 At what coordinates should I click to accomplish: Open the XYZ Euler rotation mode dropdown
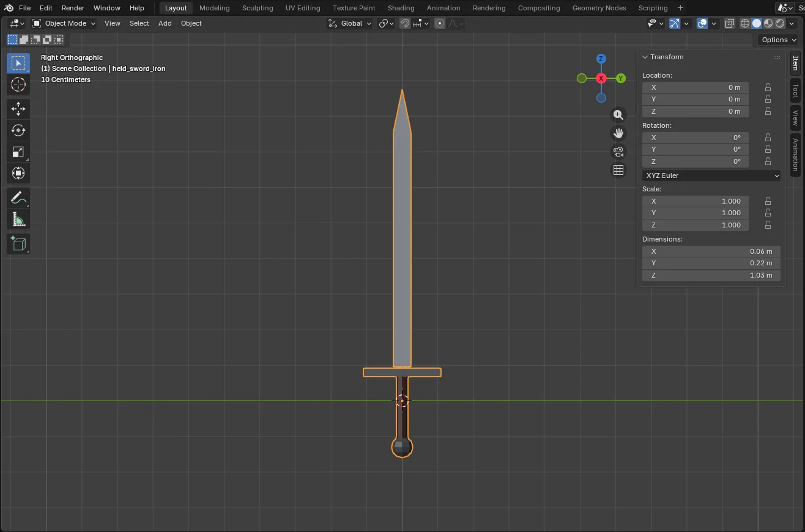tap(711, 175)
